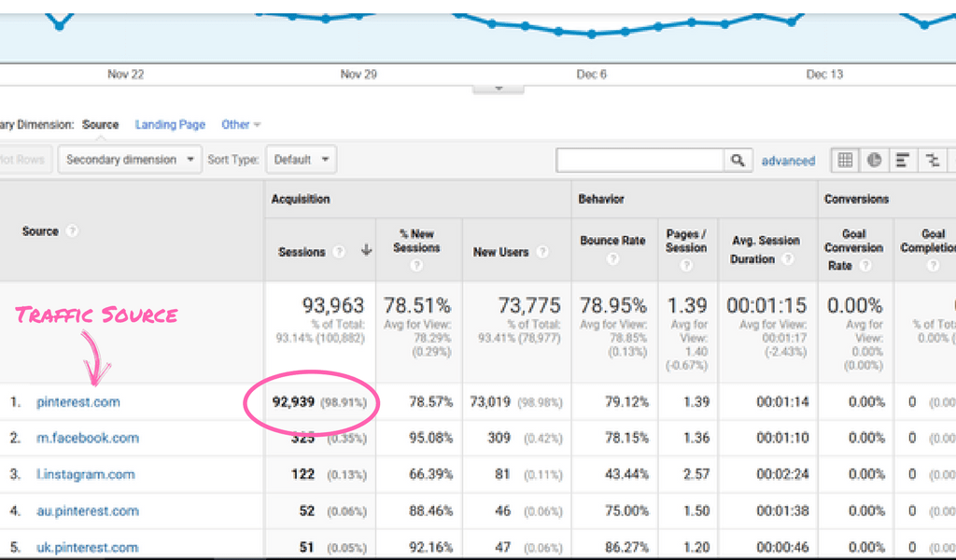Click the Acquisition group header

point(301,199)
